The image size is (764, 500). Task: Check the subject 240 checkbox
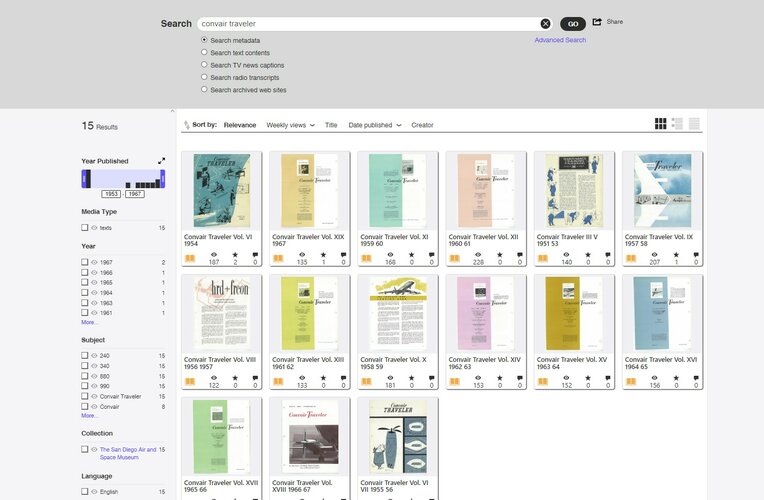(x=85, y=356)
